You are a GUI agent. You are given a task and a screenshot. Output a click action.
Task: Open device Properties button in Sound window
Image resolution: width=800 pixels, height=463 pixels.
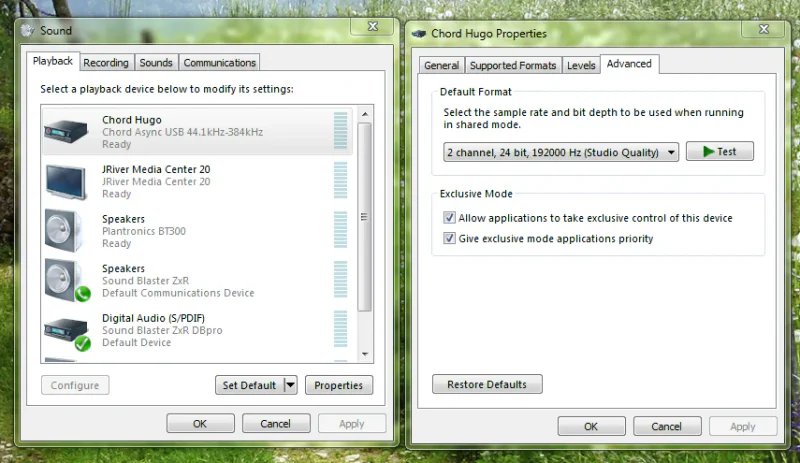pyautogui.click(x=339, y=385)
